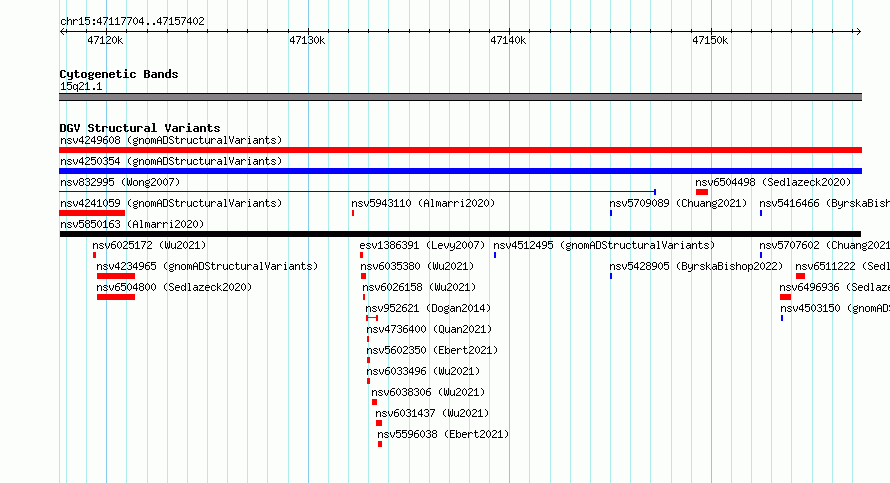Open nsv6035380 (Wu2021) variant label
This screenshot has width=890, height=483.
(417, 266)
